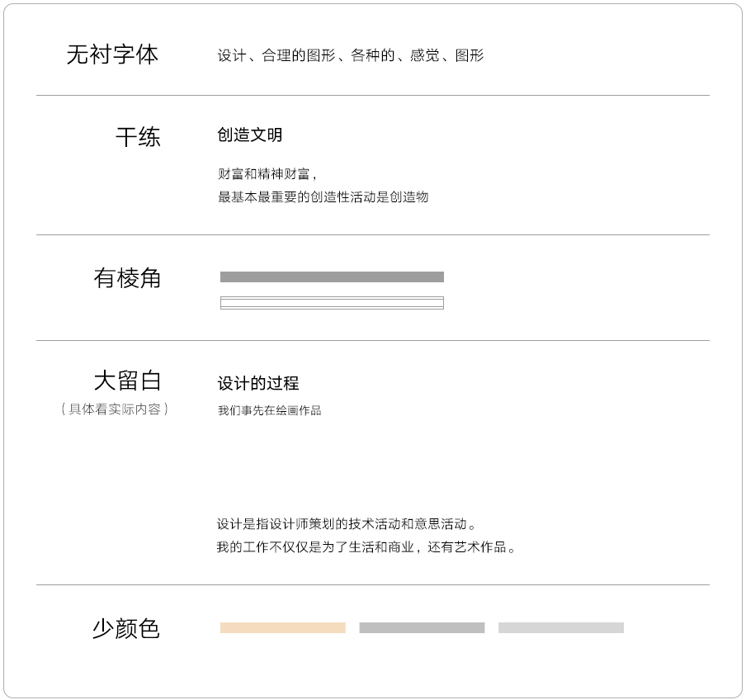Click the 具体看实际内容 note text
The width and height of the screenshot is (746, 700).
click(x=115, y=409)
